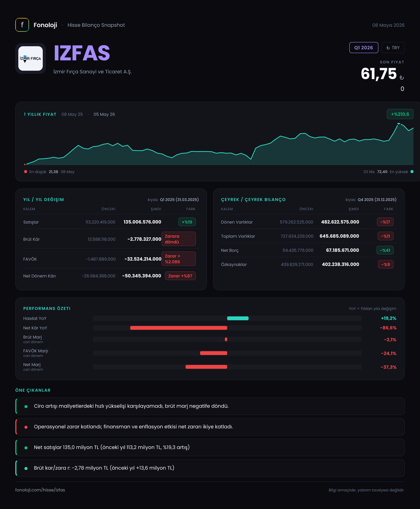Click the 'YIL / YIL DEĞIŞIM' heading
Image resolution: width=420 pixels, height=509 pixels.
point(44,199)
